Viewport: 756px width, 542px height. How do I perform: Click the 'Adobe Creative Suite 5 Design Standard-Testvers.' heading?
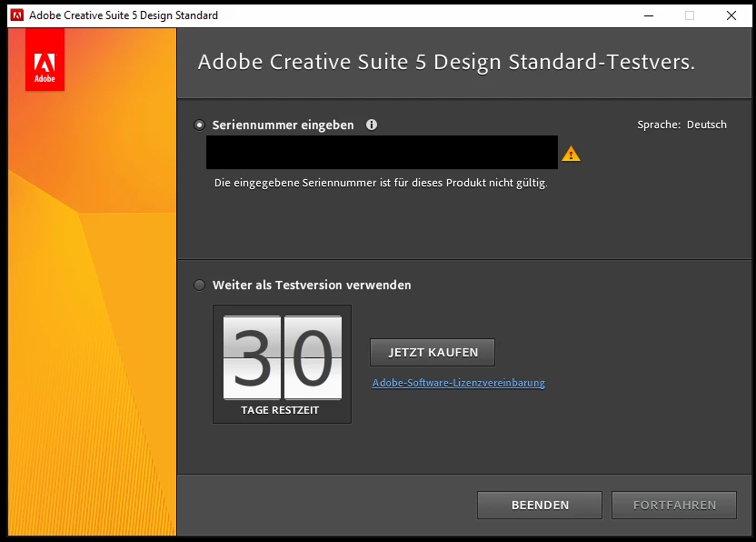coord(446,62)
